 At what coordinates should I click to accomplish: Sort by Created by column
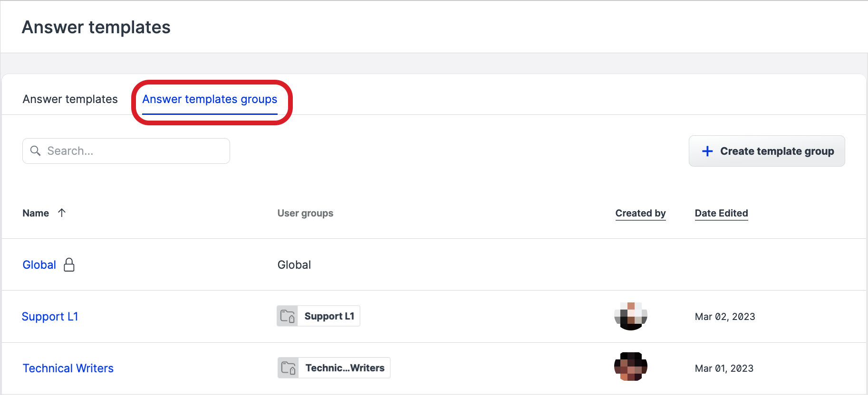click(x=640, y=213)
